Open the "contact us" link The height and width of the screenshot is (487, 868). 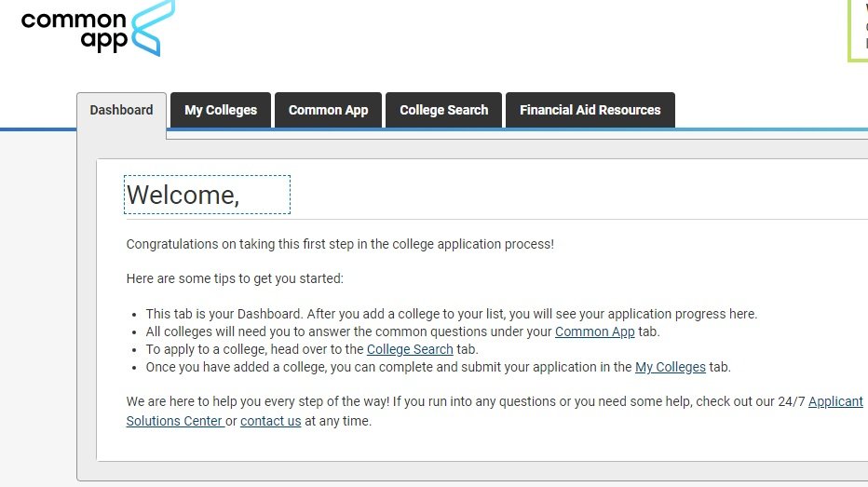click(x=271, y=421)
